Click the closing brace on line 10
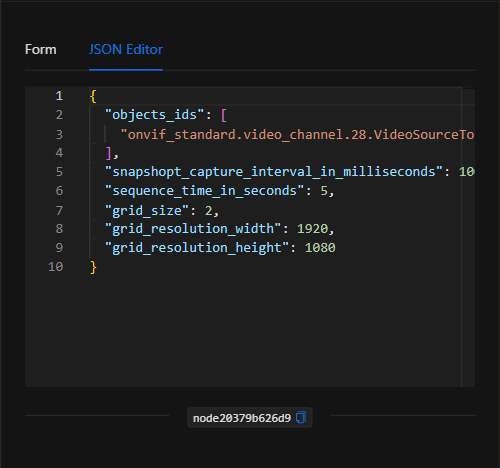Image resolution: width=500 pixels, height=468 pixels. (x=93, y=267)
